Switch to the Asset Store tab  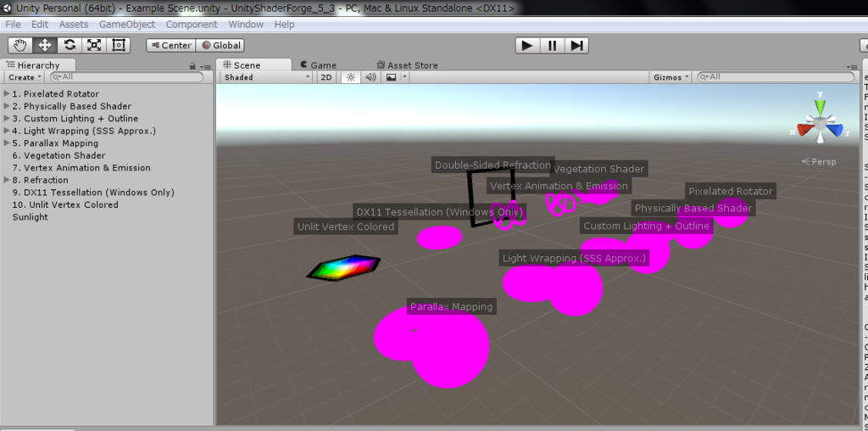[x=407, y=65]
